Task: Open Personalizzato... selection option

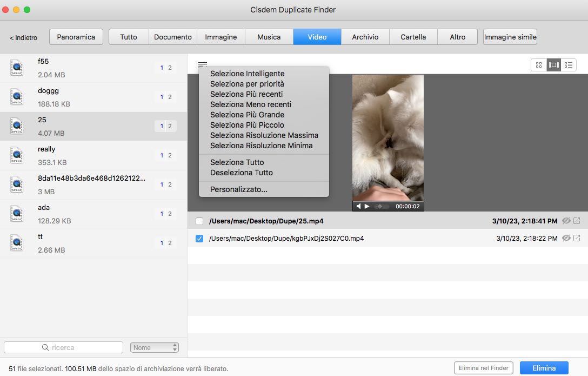Action: pos(238,189)
